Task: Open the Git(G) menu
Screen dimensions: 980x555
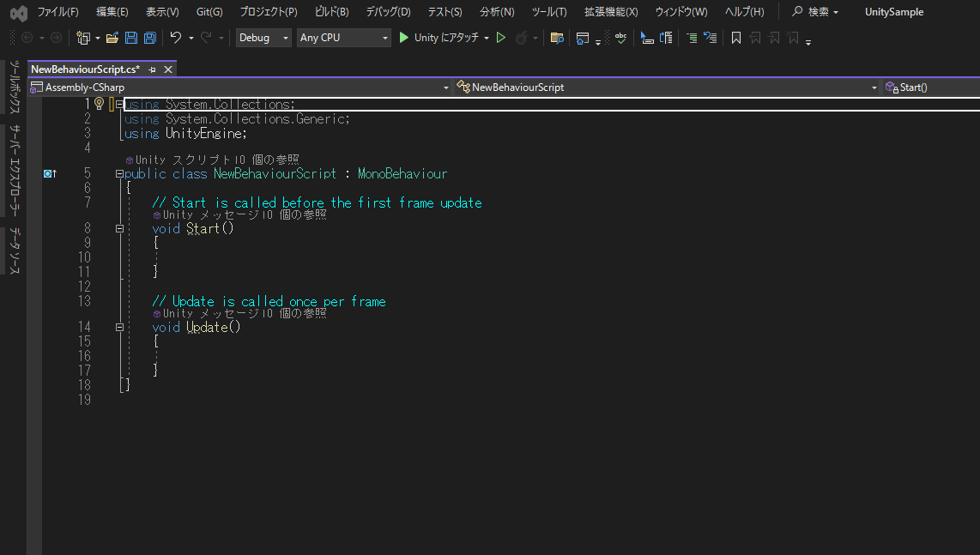Action: pyautogui.click(x=209, y=12)
